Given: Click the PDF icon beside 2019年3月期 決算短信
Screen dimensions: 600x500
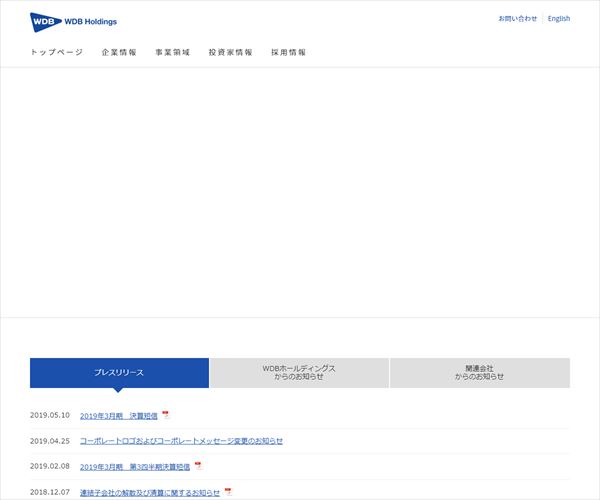Looking at the screenshot, I should [166, 415].
